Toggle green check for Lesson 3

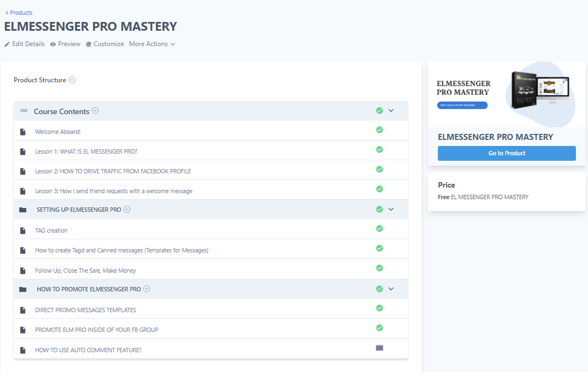point(380,189)
